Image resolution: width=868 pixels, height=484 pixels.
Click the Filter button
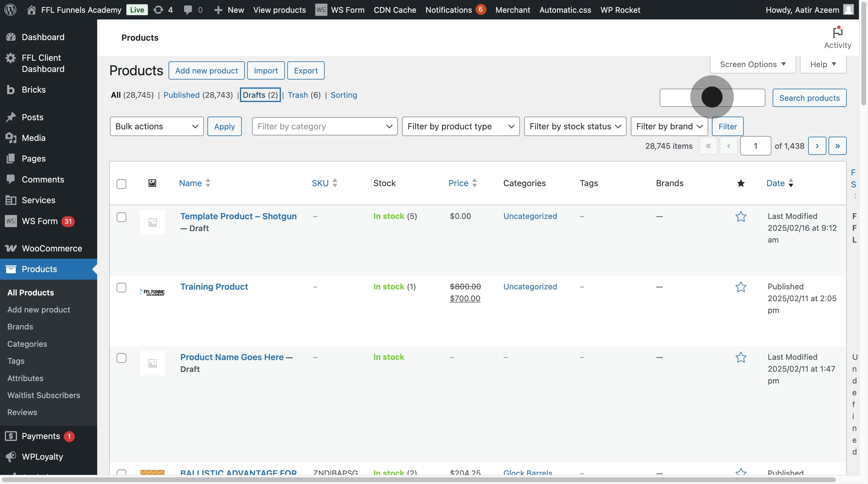tap(727, 126)
